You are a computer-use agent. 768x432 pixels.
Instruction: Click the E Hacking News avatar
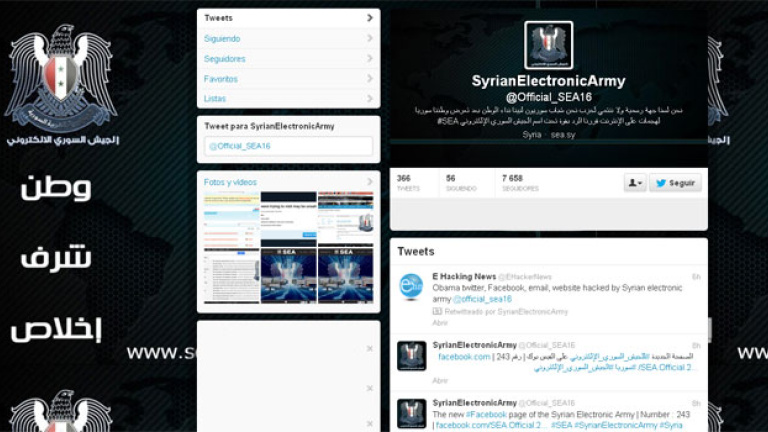(411, 286)
